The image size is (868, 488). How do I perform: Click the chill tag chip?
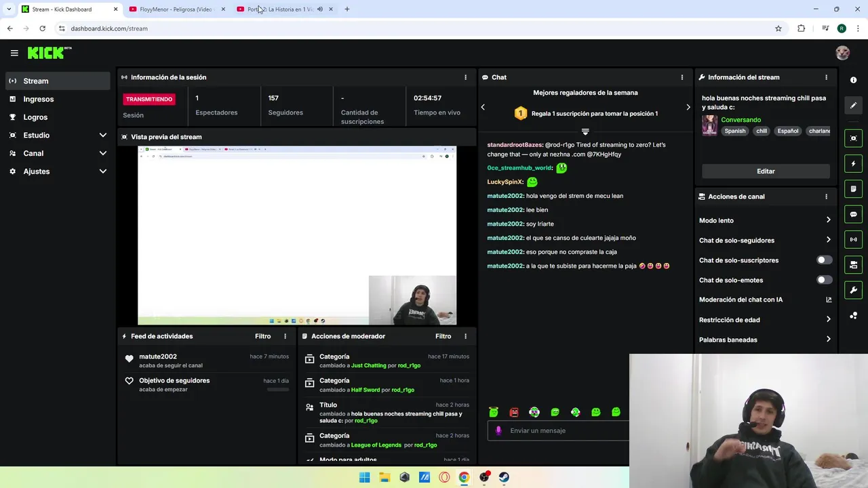tap(762, 131)
